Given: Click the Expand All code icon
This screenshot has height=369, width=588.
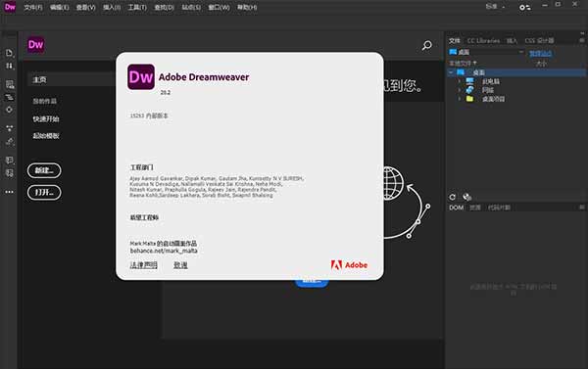Looking at the screenshot, I should tap(10, 128).
